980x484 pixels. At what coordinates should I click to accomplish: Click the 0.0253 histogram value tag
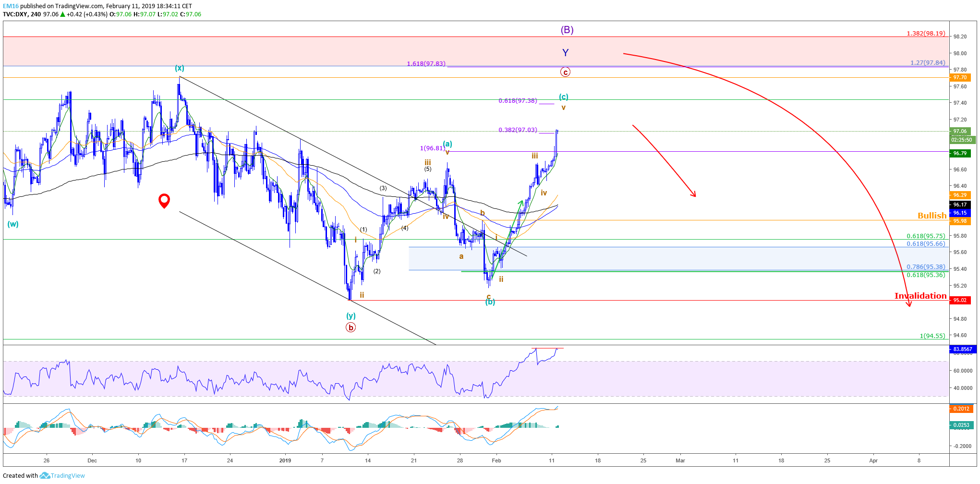(961, 425)
